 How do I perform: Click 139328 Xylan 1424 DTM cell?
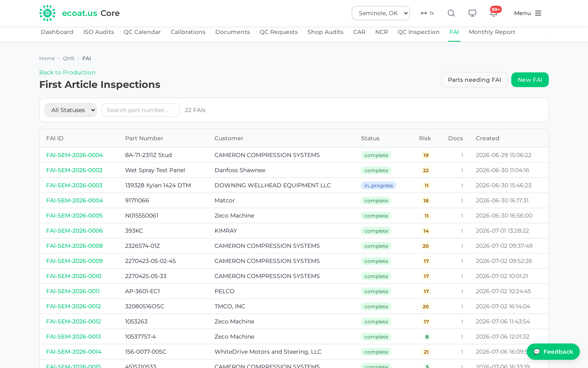coord(158,185)
